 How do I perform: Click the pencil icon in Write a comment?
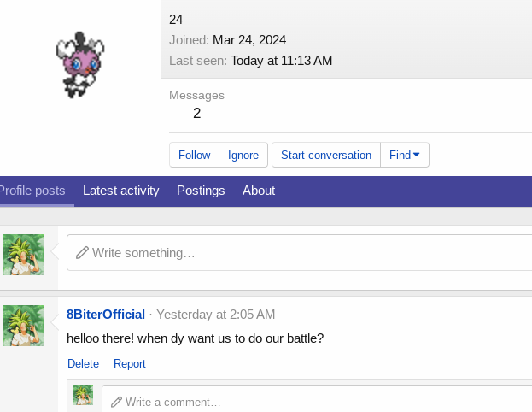pos(116,402)
